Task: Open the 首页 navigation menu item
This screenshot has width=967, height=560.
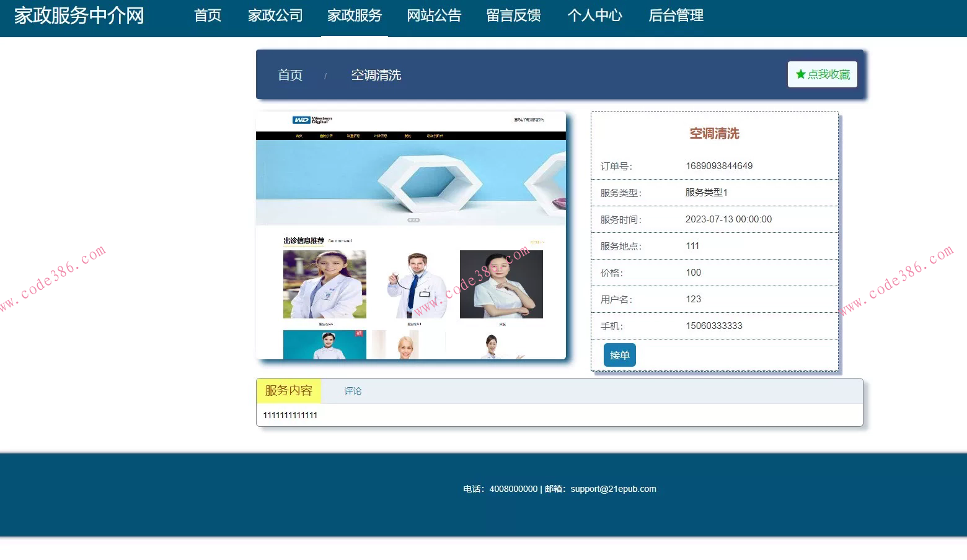Action: (x=207, y=15)
